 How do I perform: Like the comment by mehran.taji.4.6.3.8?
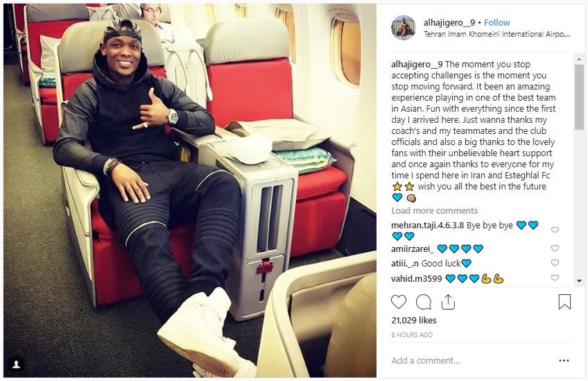[x=555, y=230]
